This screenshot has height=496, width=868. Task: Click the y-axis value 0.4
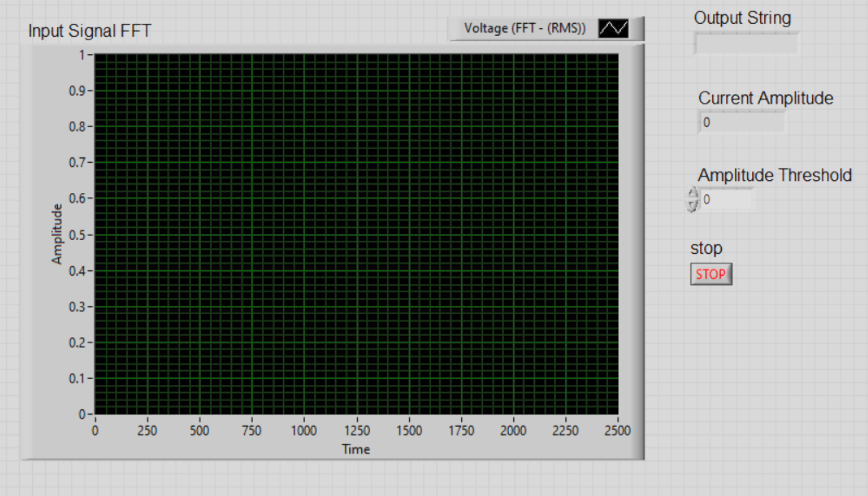tap(77, 271)
